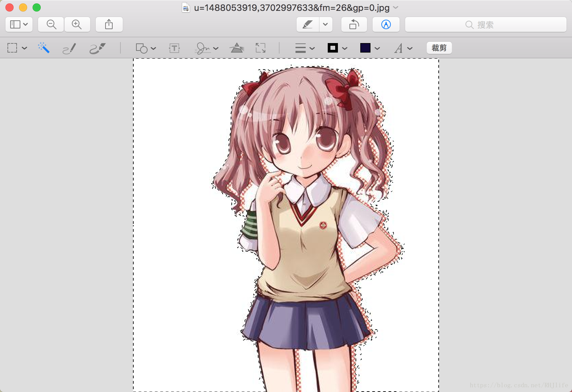Click the window title filename text
The width and height of the screenshot is (572, 392).
coord(292,7)
